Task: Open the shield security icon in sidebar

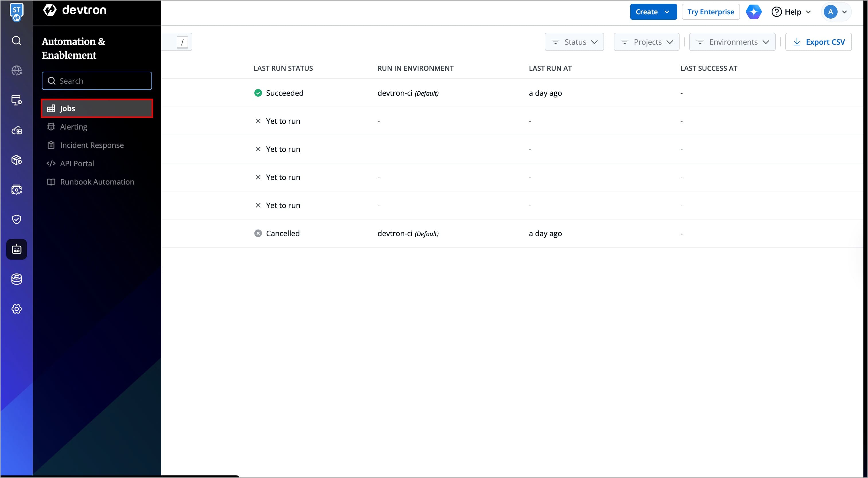Action: coord(17,220)
